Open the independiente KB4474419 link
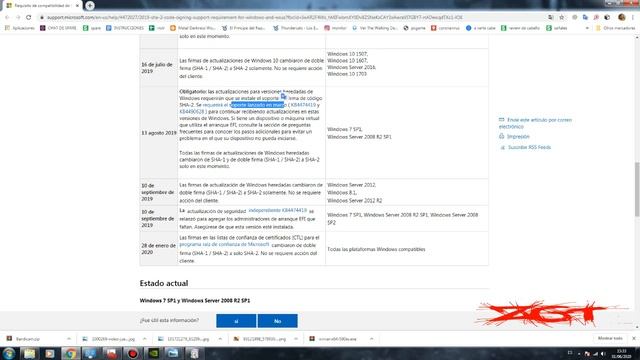The width and height of the screenshot is (640, 360). pos(278,210)
